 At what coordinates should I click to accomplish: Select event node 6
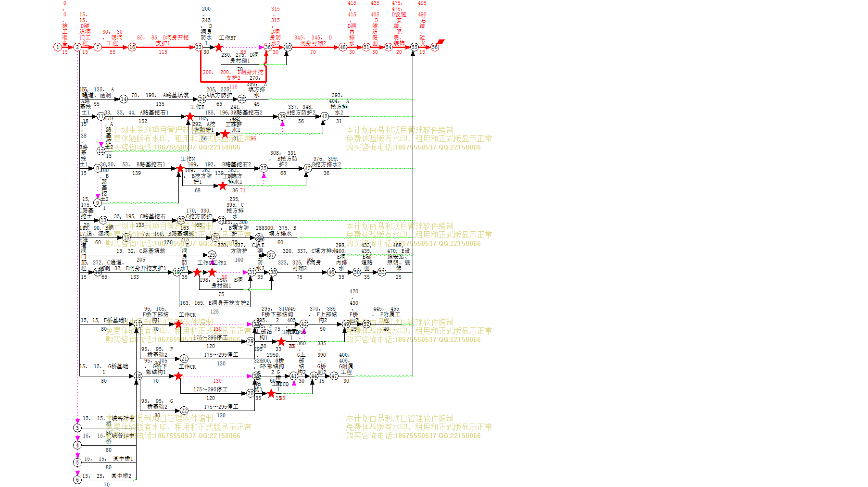coord(77,480)
